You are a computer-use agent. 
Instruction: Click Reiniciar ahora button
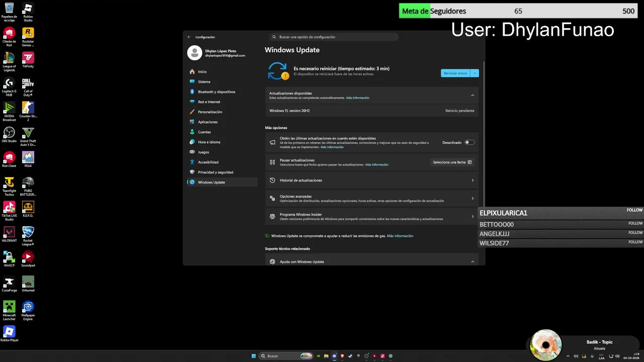point(456,73)
